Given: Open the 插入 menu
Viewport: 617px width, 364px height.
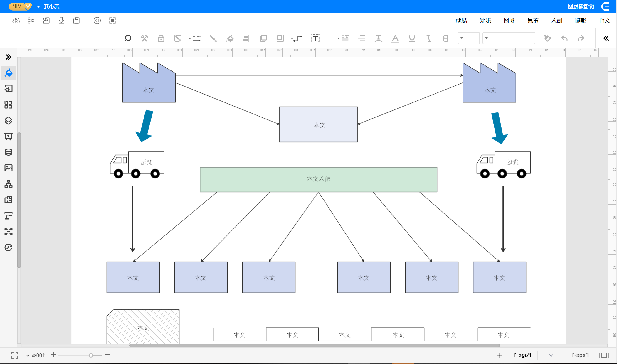Looking at the screenshot, I should pos(557,21).
